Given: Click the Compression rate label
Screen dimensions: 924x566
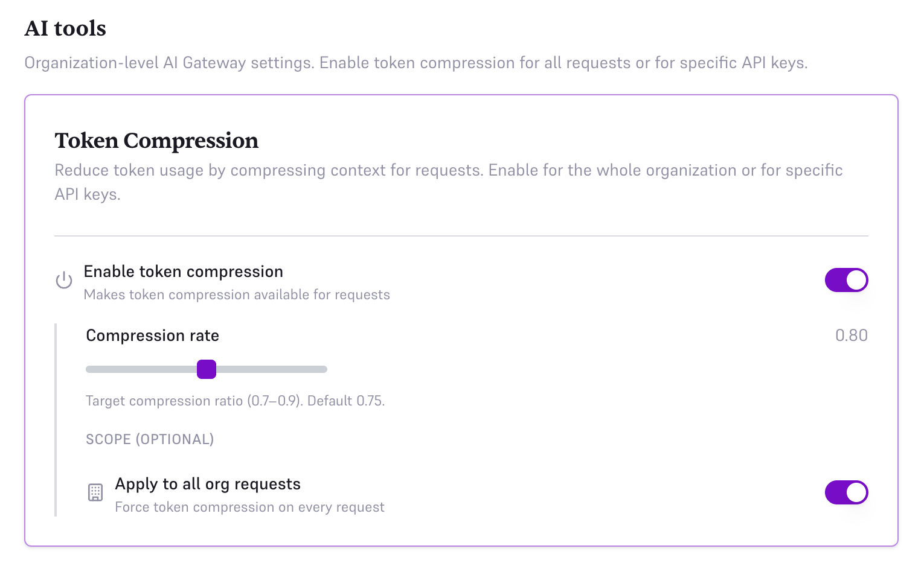Looking at the screenshot, I should (x=152, y=335).
